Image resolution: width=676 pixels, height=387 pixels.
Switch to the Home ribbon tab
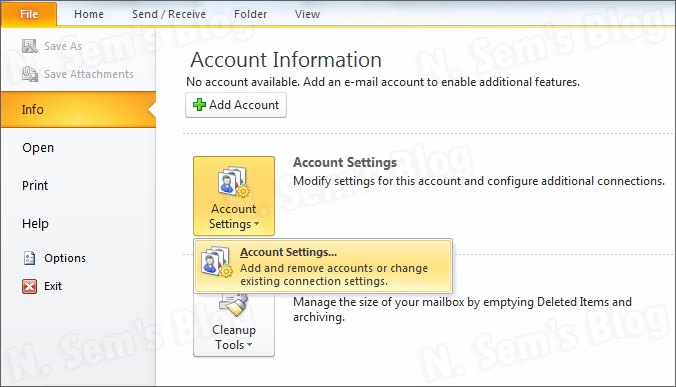(89, 14)
